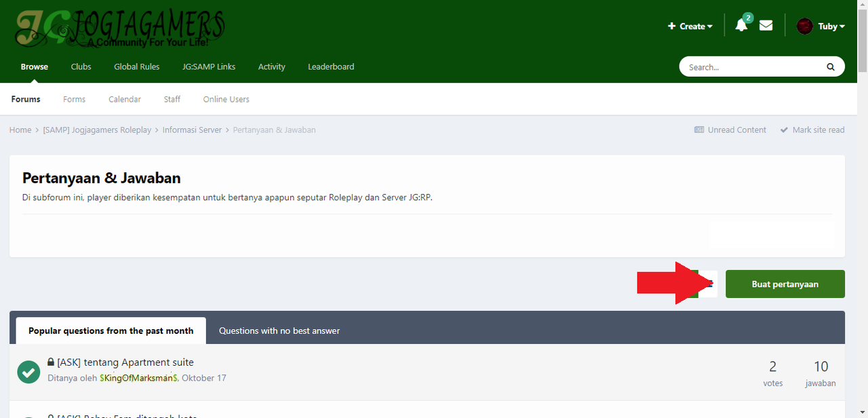Switch to Popular questions from past month tab
The height and width of the screenshot is (418, 868).
tap(111, 330)
